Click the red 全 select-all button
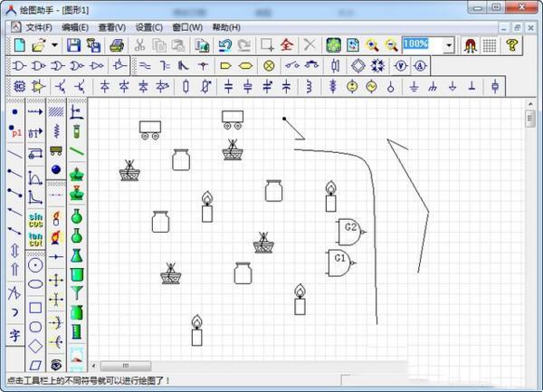This screenshot has width=543, height=392. click(x=287, y=44)
